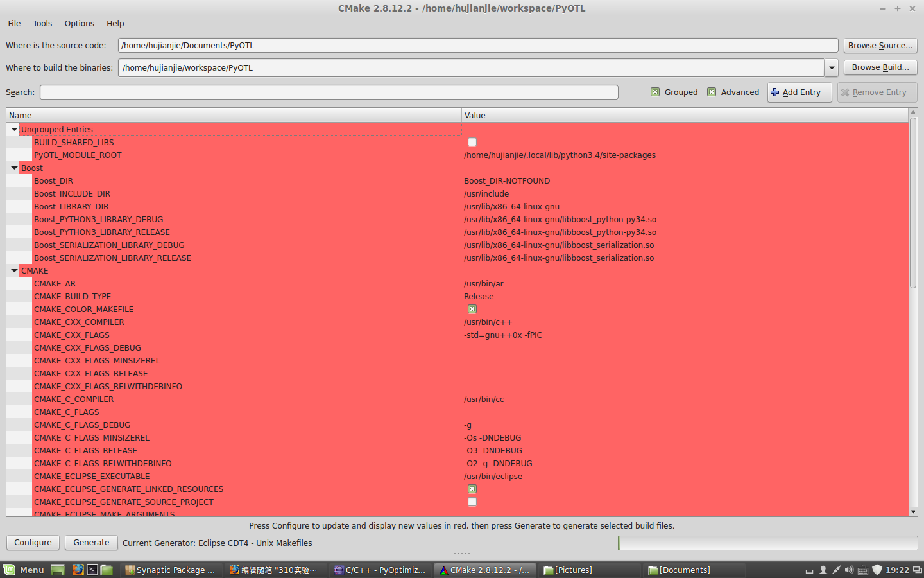This screenshot has width=924, height=578.
Task: Click the volume speaker tray icon
Action: pos(849,570)
